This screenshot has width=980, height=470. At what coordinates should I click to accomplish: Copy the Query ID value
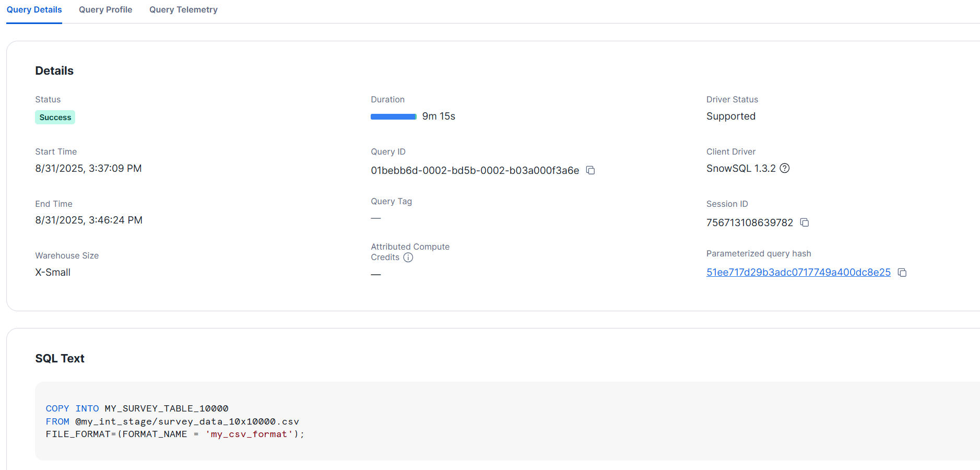coord(591,170)
